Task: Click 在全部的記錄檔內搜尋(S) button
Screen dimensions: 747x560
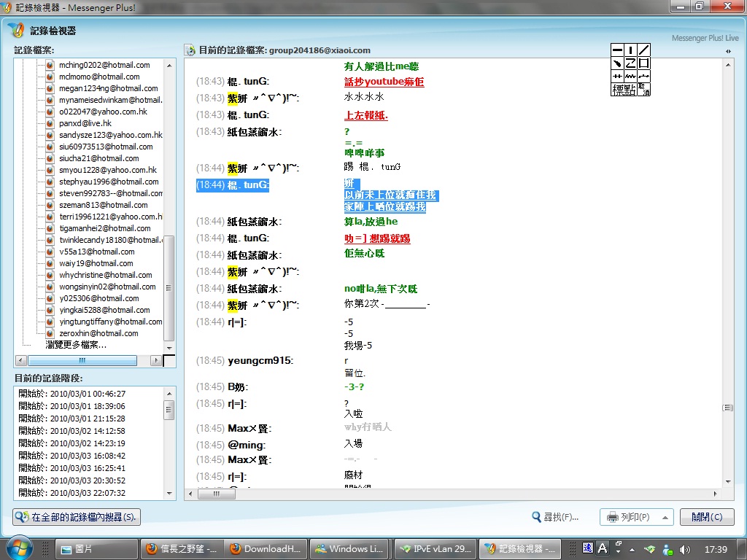Action: [x=77, y=517]
